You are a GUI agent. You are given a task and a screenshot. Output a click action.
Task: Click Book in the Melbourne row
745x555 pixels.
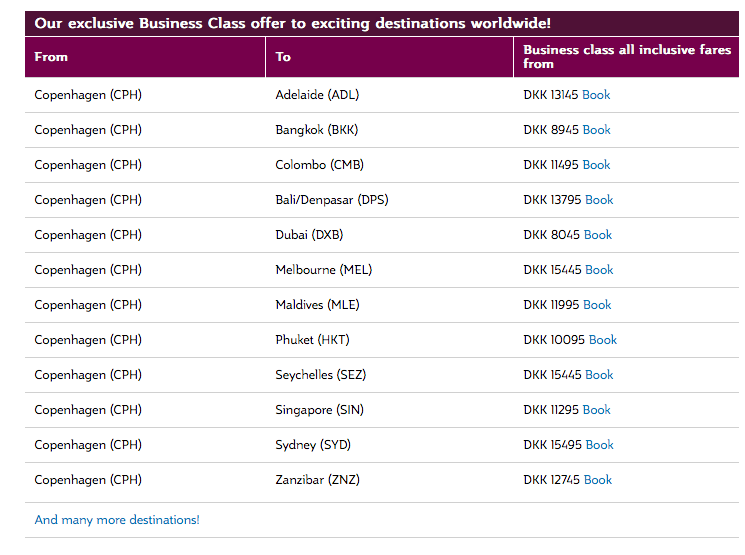599,270
